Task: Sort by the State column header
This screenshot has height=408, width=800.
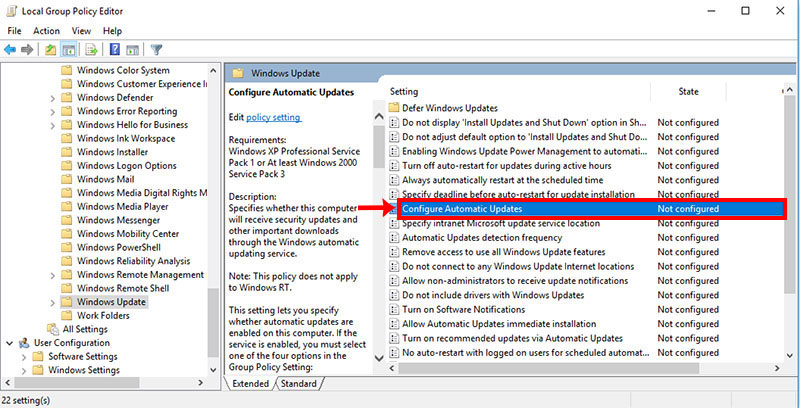Action: point(688,92)
